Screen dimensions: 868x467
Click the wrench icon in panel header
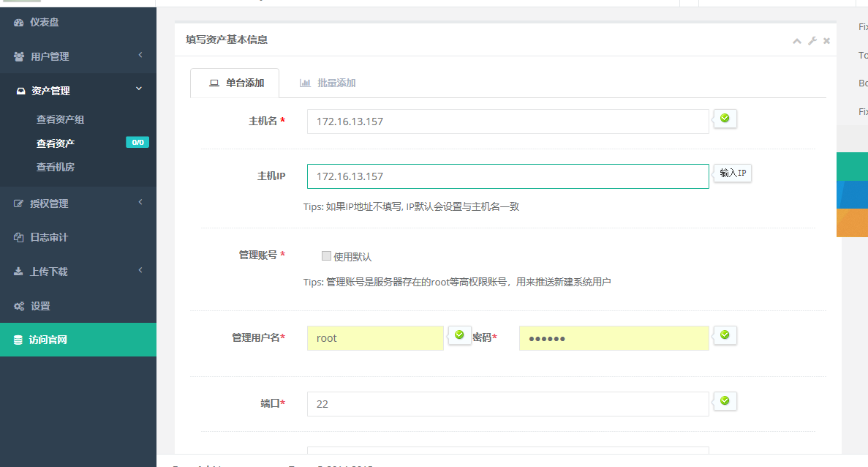[812, 41]
